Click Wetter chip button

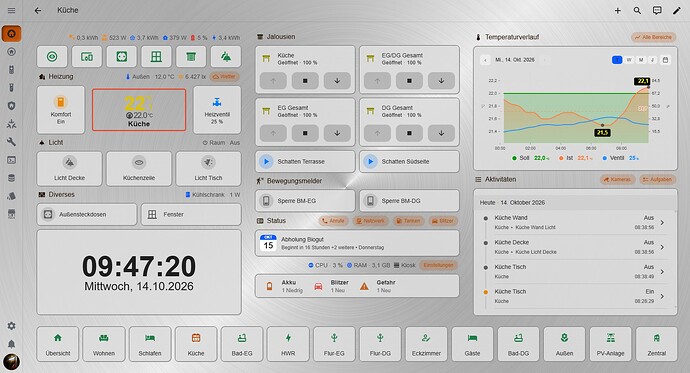[x=224, y=77]
